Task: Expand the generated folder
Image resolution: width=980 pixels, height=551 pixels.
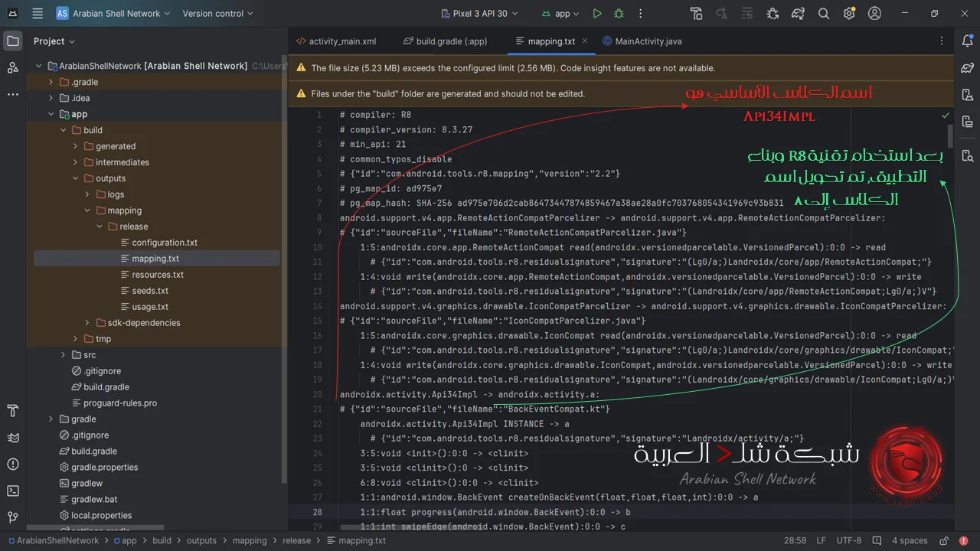Action: point(76,146)
